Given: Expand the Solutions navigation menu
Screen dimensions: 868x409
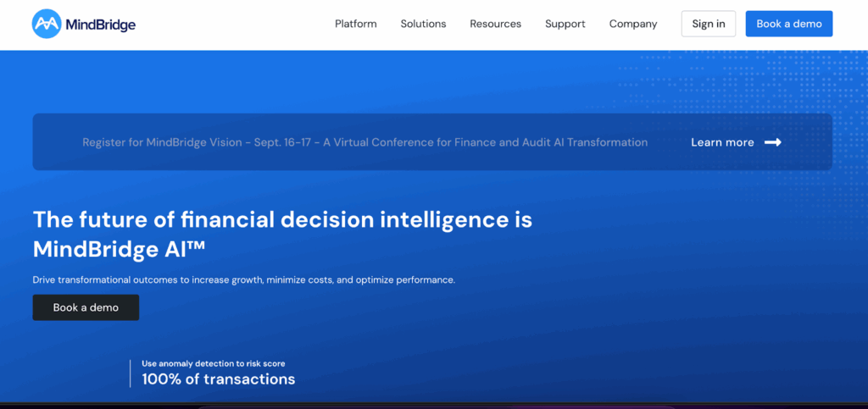Looking at the screenshot, I should (x=423, y=24).
